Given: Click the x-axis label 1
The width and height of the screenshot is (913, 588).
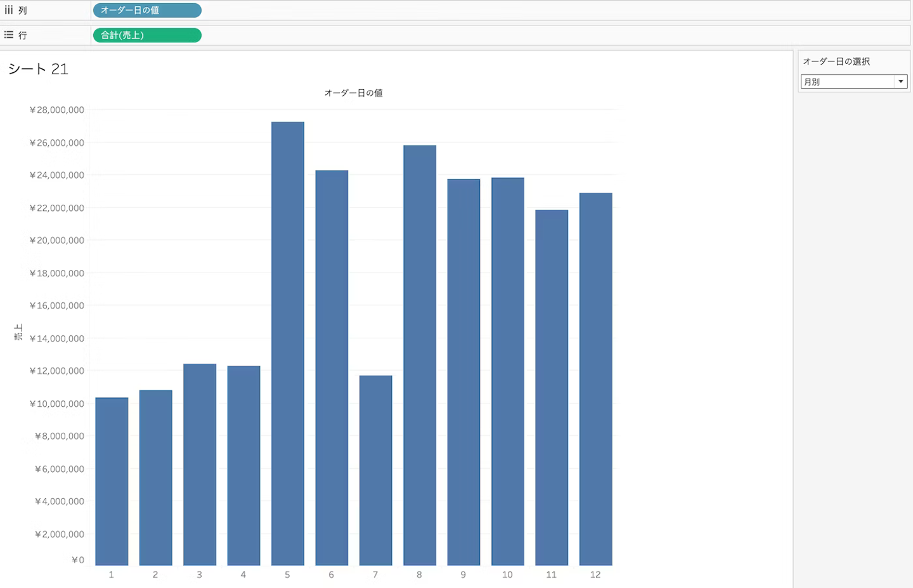Looking at the screenshot, I should (x=112, y=575).
